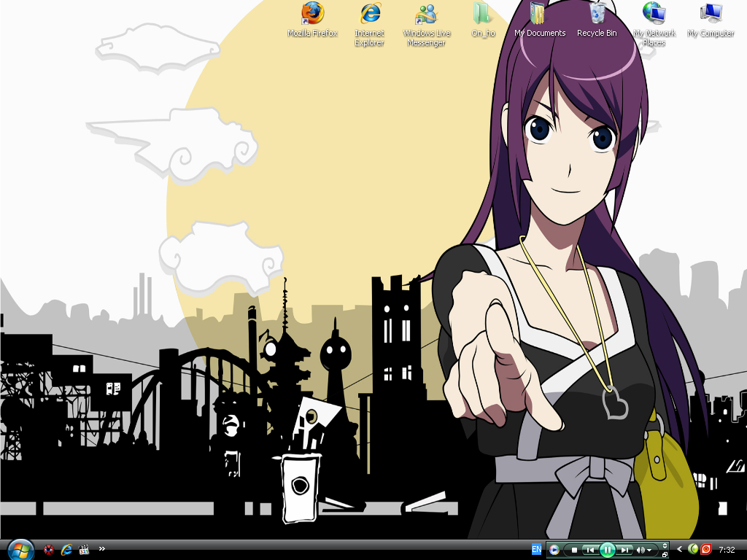Show hidden system tray icons
Image resolution: width=747 pixels, height=560 pixels.
[679, 549]
